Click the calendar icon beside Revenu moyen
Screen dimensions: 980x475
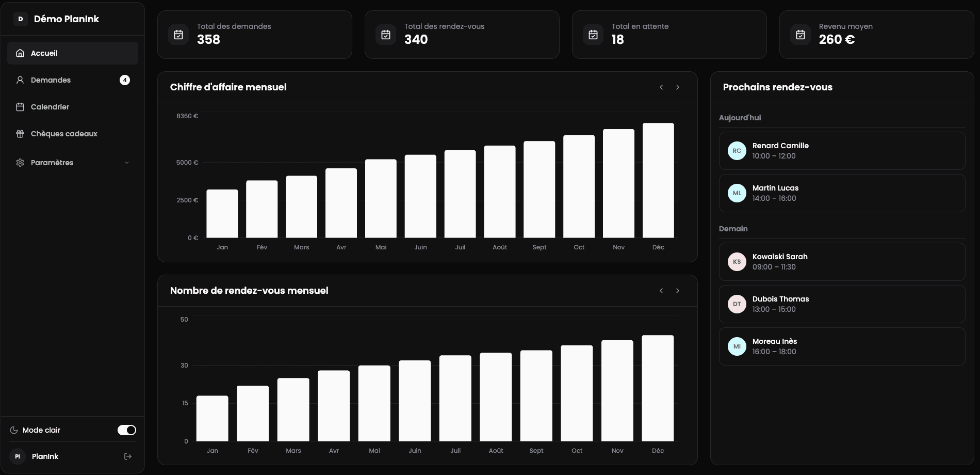pyautogui.click(x=800, y=35)
